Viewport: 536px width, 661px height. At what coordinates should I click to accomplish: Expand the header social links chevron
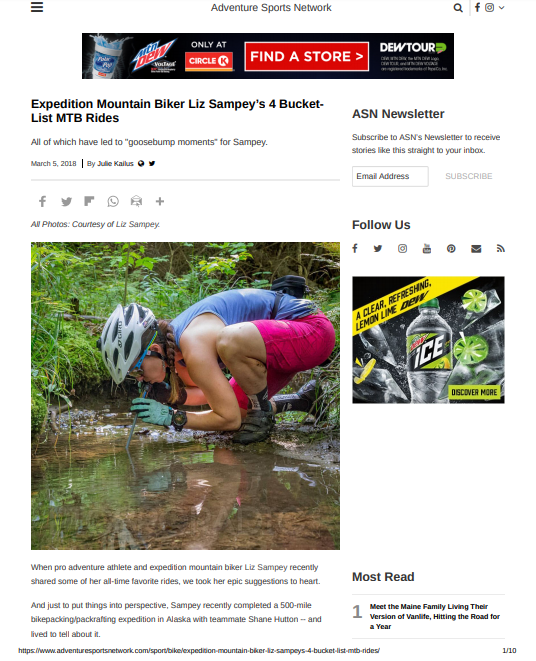[x=501, y=8]
